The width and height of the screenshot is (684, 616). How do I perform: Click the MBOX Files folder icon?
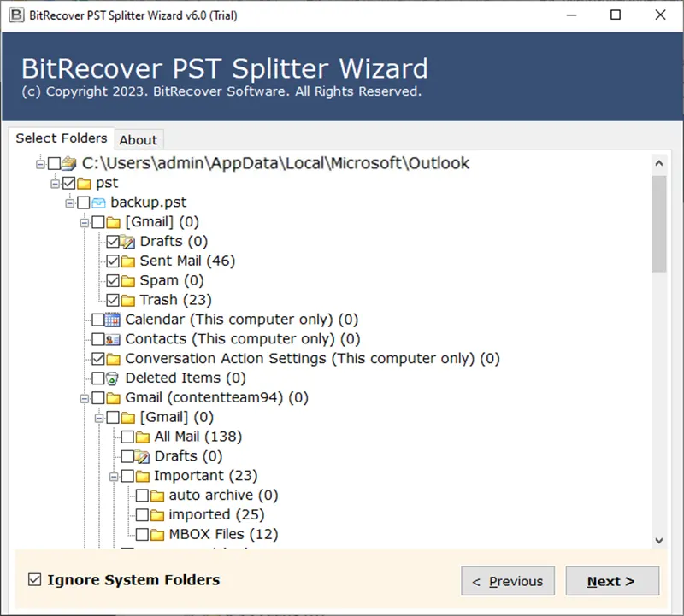157,535
